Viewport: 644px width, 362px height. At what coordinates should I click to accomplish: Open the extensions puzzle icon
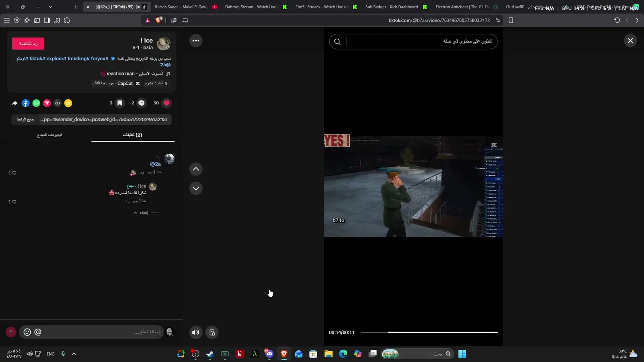[x=67, y=20]
